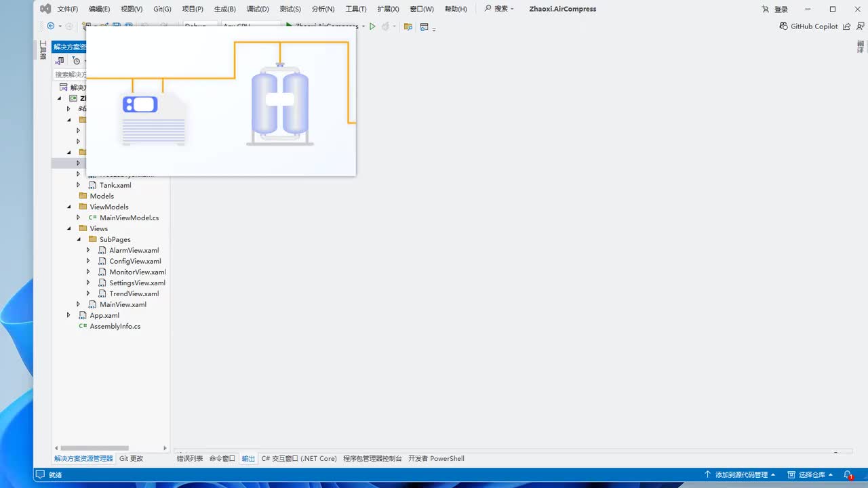
Task: Open the 帮助(H) menu
Action: click(x=456, y=9)
